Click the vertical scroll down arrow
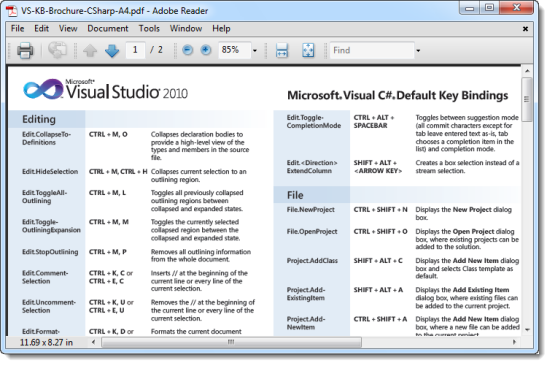 (527, 330)
